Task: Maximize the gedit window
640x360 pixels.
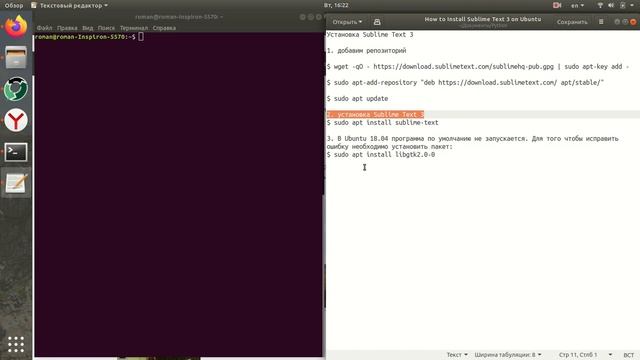Action: pos(625,22)
